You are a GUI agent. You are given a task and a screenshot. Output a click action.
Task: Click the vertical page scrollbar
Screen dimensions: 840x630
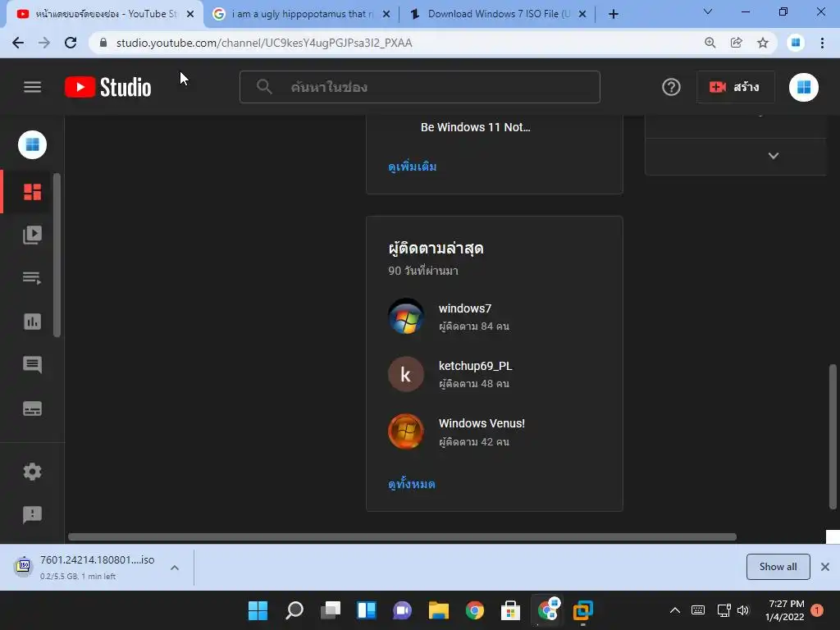(833, 436)
